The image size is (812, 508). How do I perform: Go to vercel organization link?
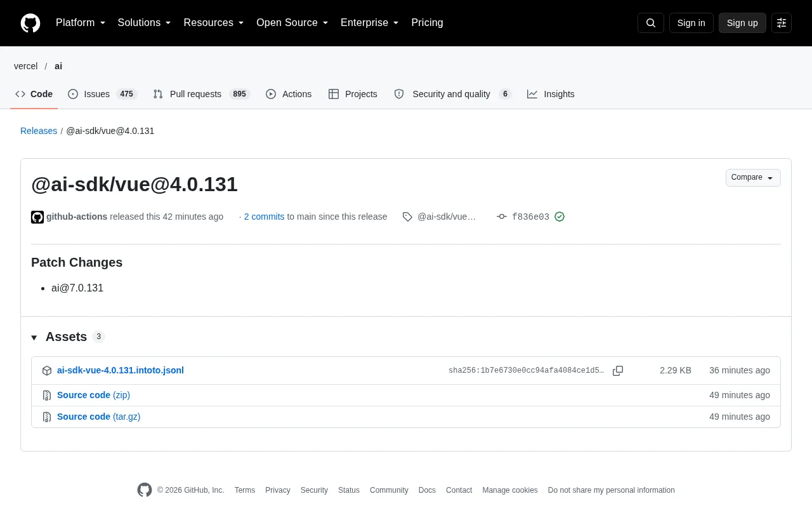pyautogui.click(x=26, y=66)
